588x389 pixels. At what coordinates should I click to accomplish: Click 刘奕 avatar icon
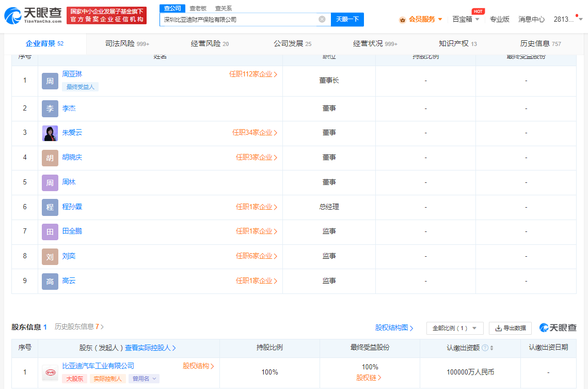point(50,256)
